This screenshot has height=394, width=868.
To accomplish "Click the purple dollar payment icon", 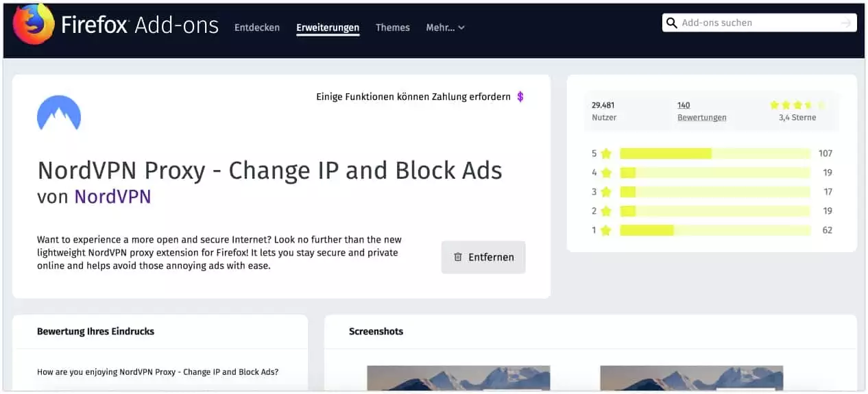I will 520,97.
